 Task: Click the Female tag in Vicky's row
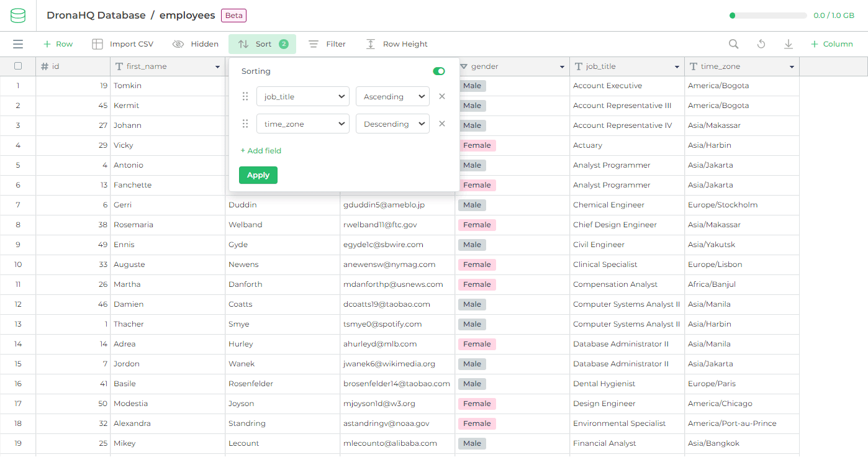click(x=477, y=145)
